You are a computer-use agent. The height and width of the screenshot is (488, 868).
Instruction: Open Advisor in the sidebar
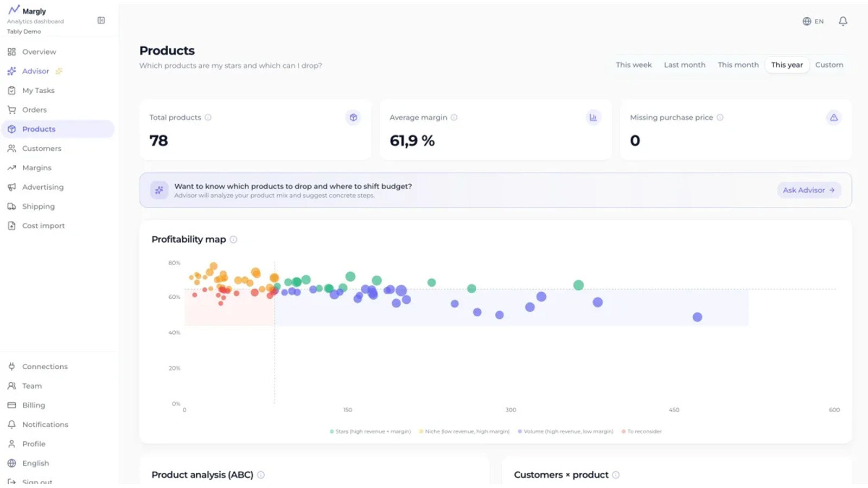(36, 71)
